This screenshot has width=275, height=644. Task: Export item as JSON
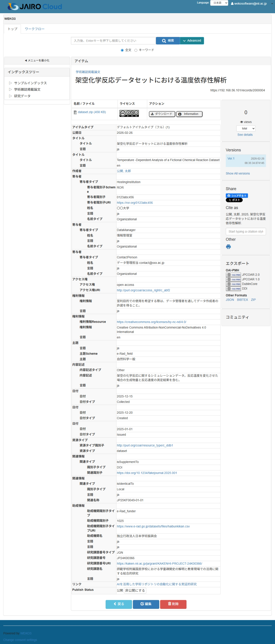230,300
